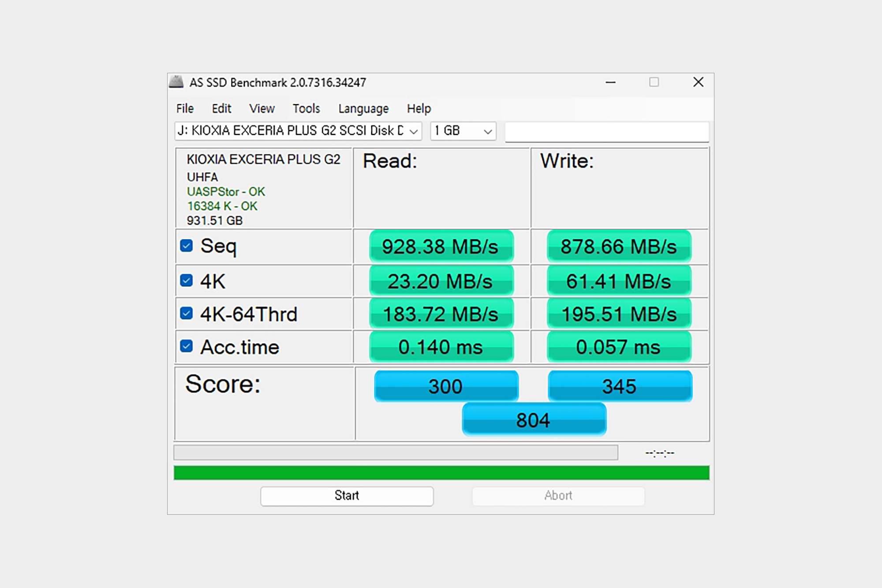Viewport: 882px width, 588px height.
Task: Click the empty text field beside size dropdown
Action: (606, 131)
